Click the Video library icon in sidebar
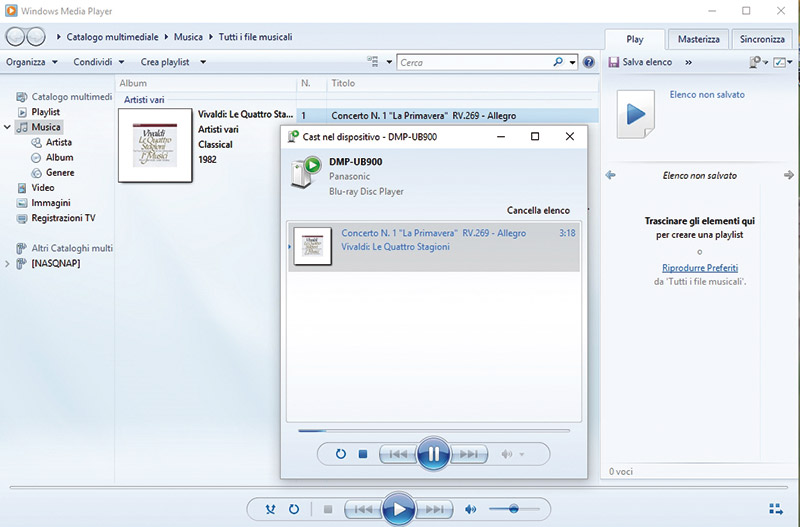800x527 pixels. tap(22, 188)
